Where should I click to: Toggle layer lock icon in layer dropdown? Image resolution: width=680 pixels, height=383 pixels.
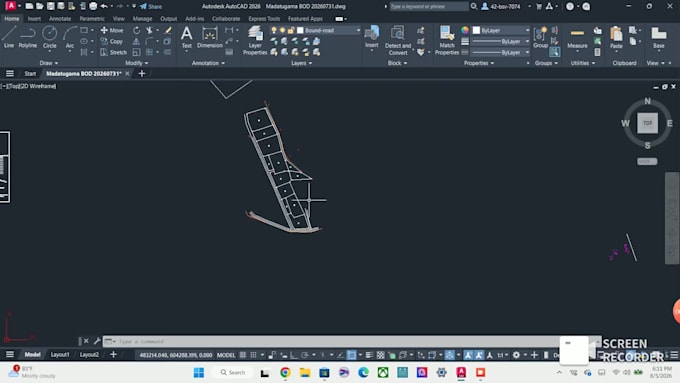pyautogui.click(x=291, y=30)
